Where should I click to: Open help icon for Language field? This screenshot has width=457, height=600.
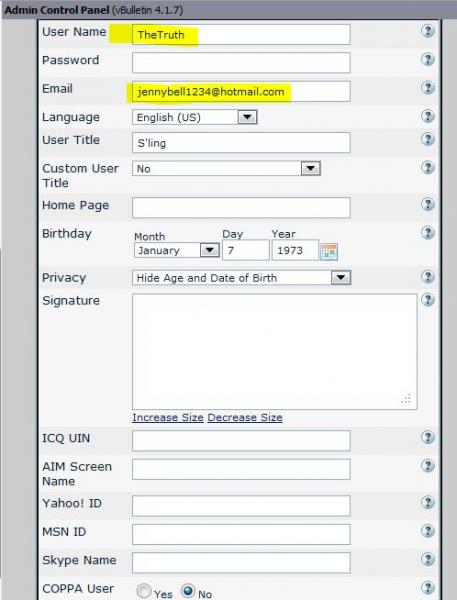tap(428, 116)
